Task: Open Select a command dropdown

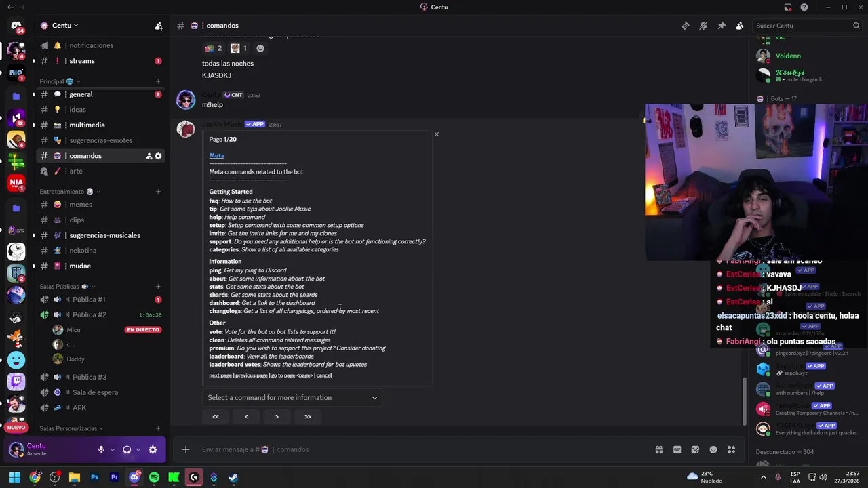Action: [x=292, y=398]
